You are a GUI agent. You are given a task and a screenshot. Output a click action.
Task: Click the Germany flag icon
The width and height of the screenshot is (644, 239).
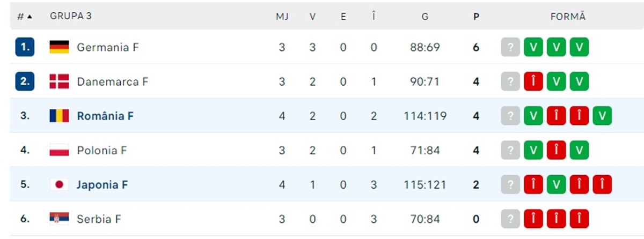point(59,47)
